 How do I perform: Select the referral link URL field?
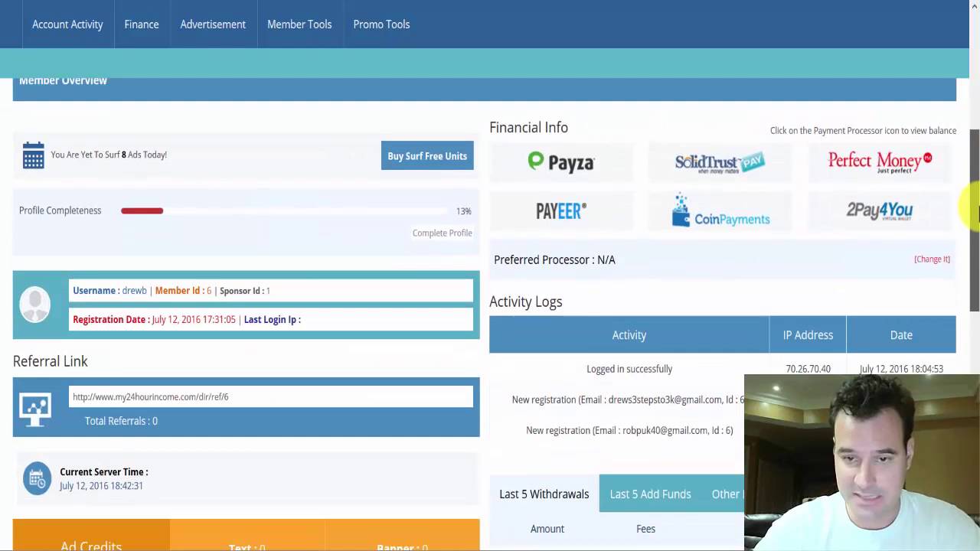pyautogui.click(x=271, y=396)
